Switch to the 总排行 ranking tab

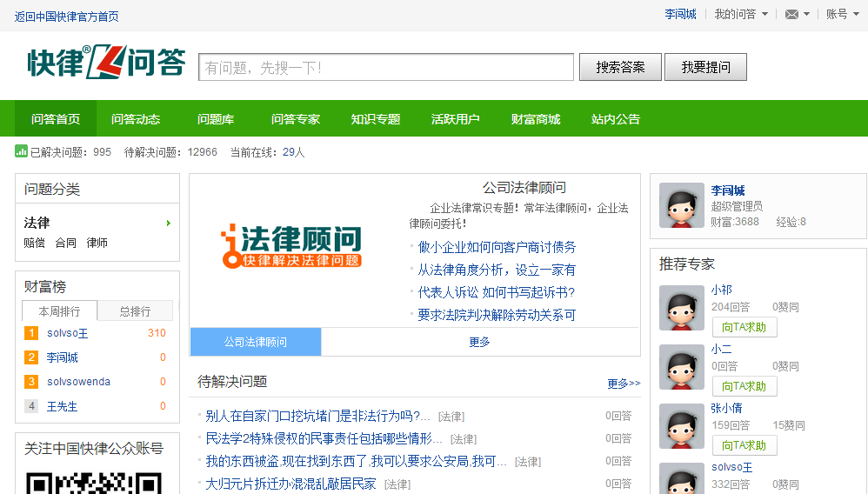(x=135, y=311)
